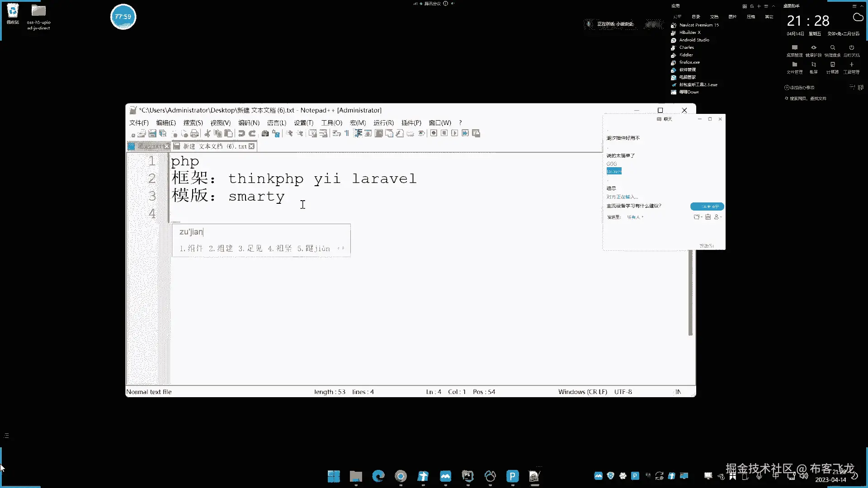Viewport: 868px width, 488px height.
Task: Click the Find binoculars icon
Action: click(265, 133)
